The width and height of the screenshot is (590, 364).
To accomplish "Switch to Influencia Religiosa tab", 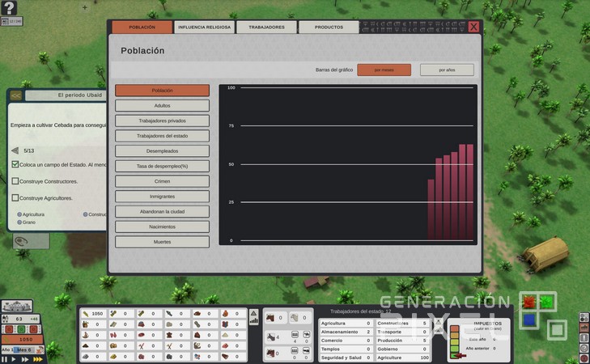I will (204, 27).
